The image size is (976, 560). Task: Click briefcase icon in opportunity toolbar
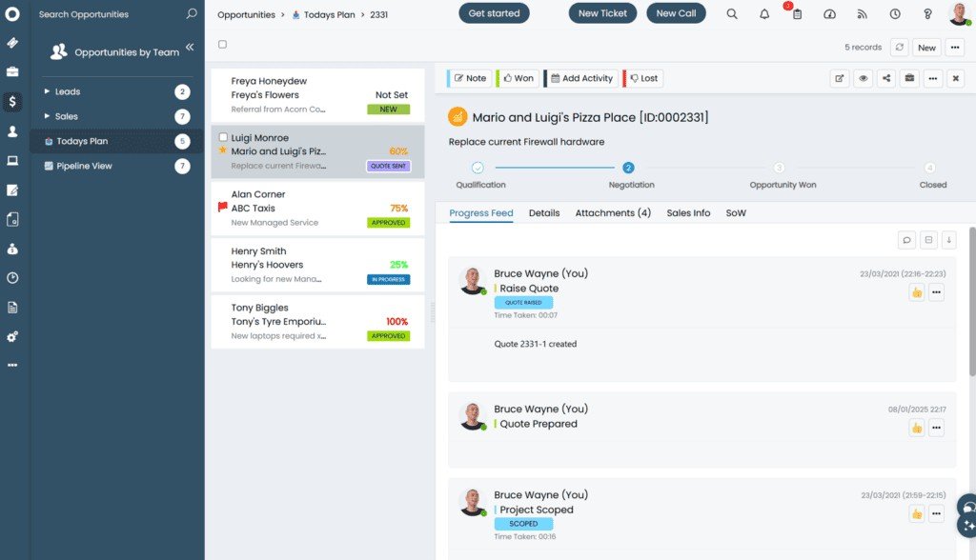pos(909,78)
